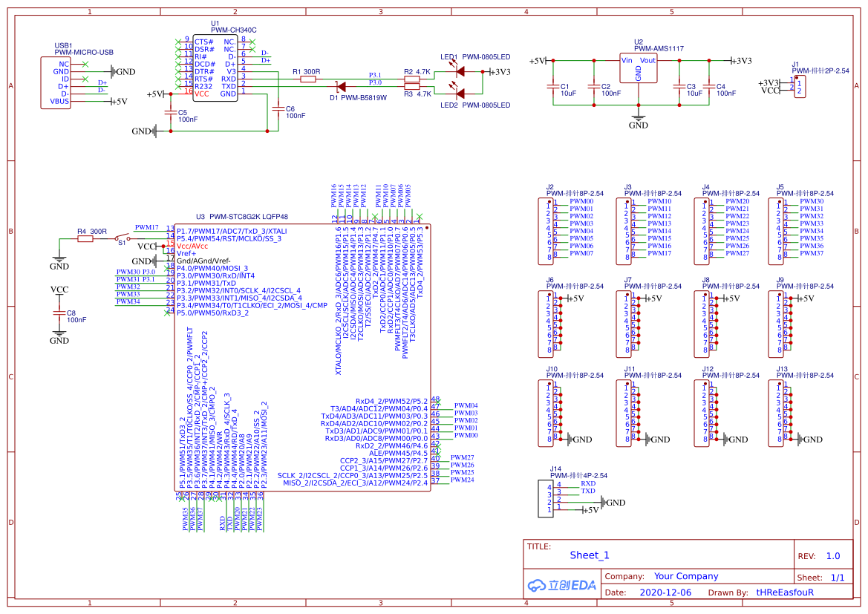Select the C1 10uF capacitor symbol

point(553,86)
